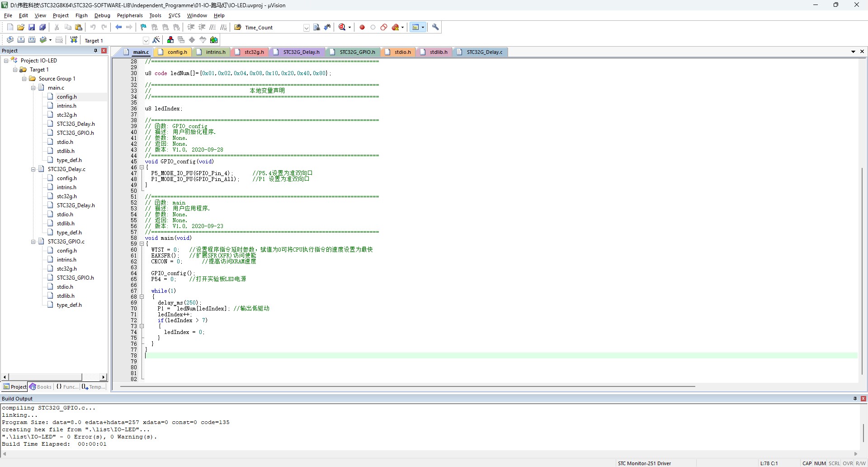Toggle autohide pin on Project panel
Screen dimensions: 868x467
point(95,51)
